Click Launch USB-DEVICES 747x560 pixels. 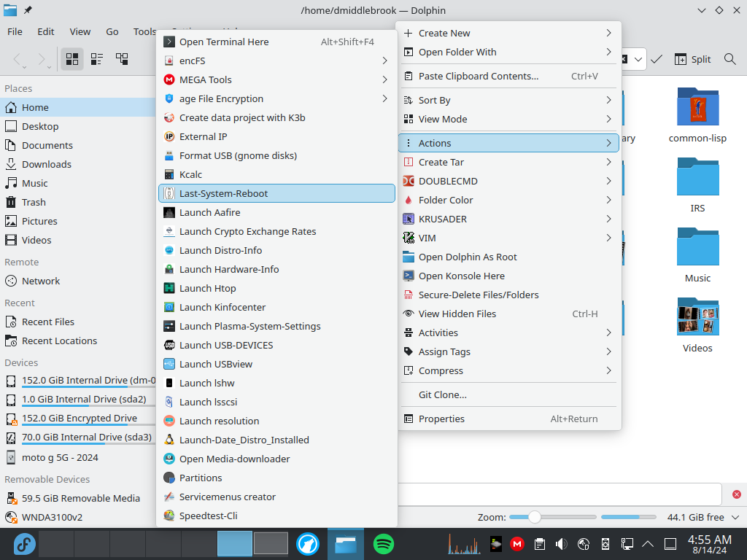coord(276,345)
